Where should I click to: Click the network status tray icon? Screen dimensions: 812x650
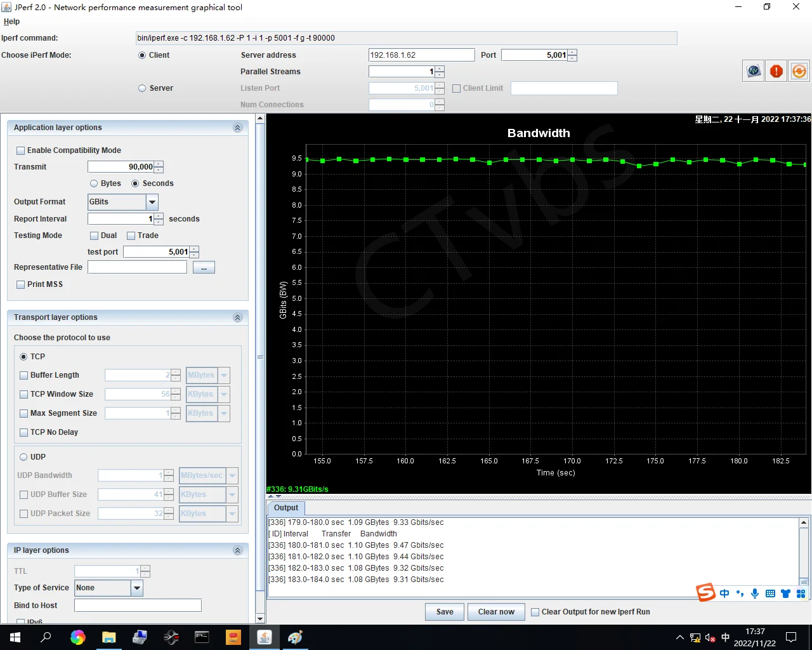[x=695, y=637]
